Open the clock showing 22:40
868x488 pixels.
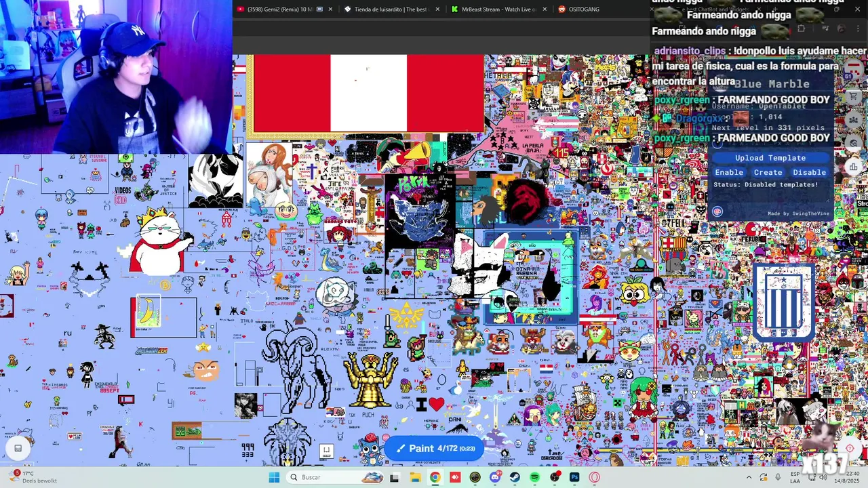pos(846,477)
